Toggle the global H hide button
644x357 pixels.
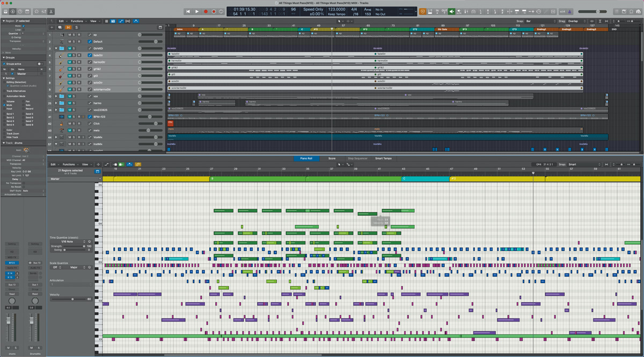(x=68, y=27)
